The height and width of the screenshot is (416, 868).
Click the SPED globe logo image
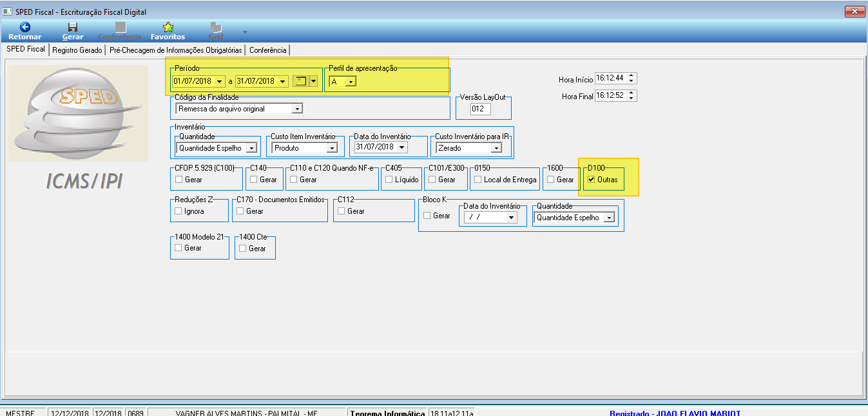(x=79, y=113)
